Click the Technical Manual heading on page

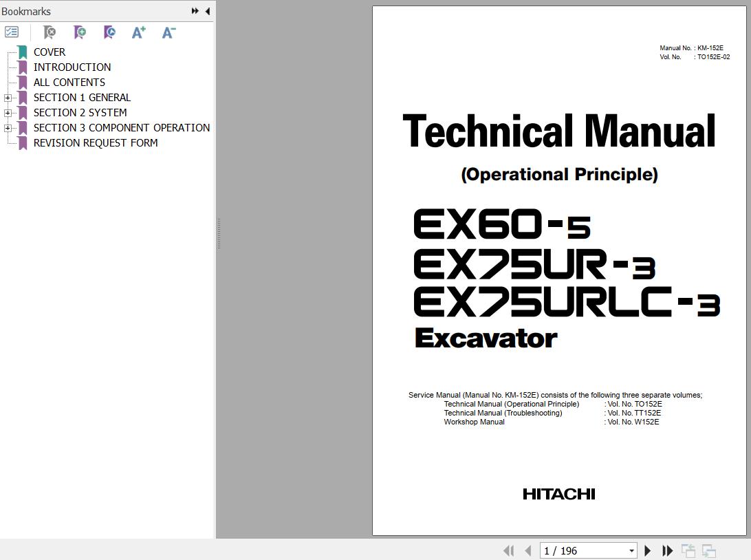tap(559, 131)
